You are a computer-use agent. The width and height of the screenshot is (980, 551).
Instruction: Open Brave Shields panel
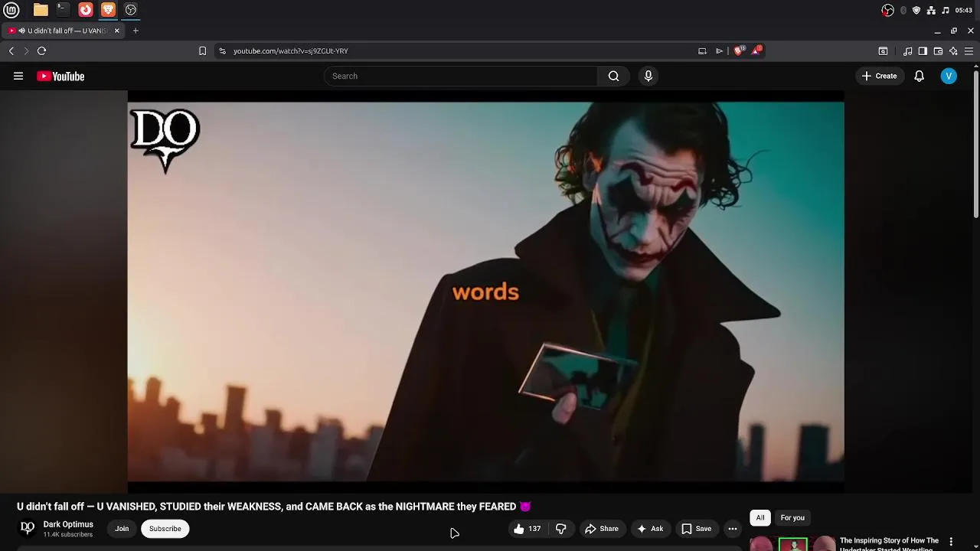point(739,51)
